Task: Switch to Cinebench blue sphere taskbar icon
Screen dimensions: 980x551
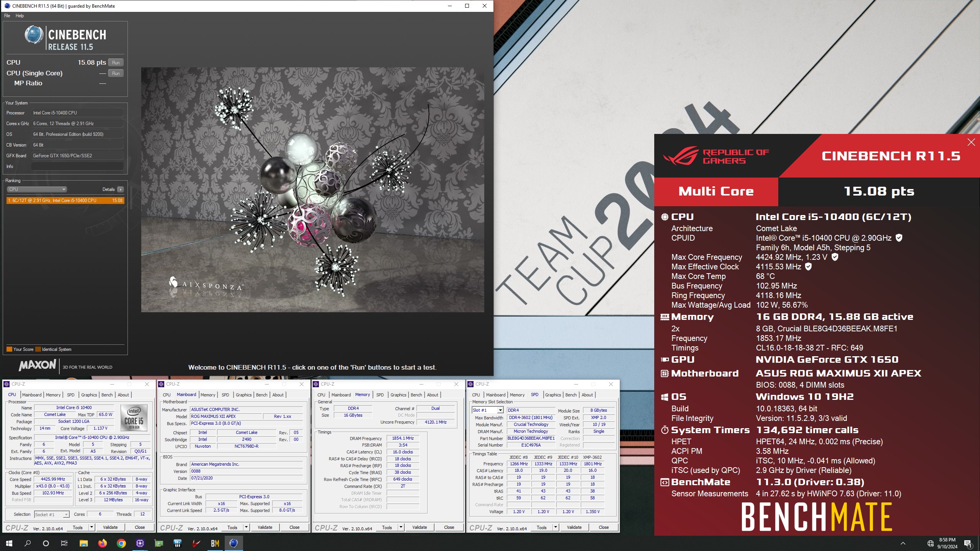Action: [x=234, y=543]
